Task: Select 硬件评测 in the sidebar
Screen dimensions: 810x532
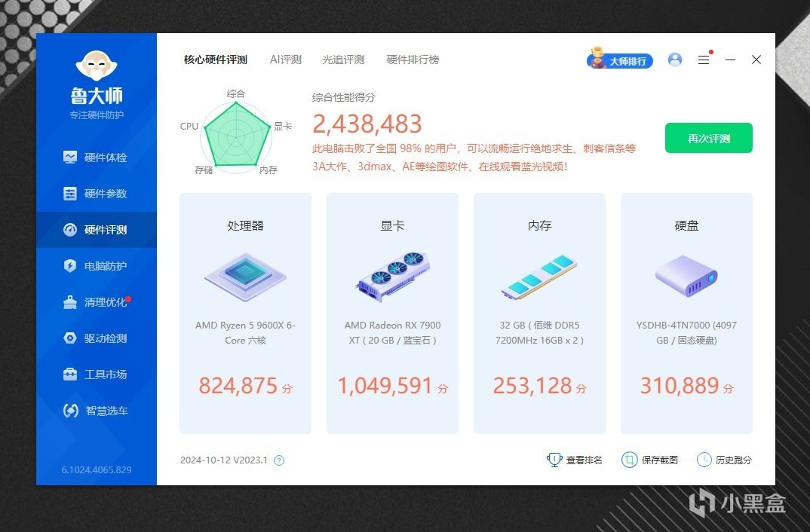Action: coord(96,230)
